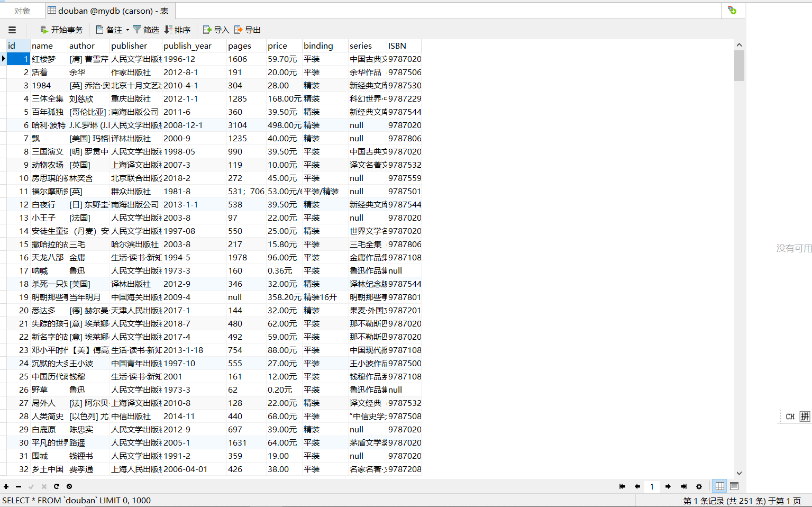Jump to the last page of records
The height and width of the screenshot is (507, 812).
[683, 486]
